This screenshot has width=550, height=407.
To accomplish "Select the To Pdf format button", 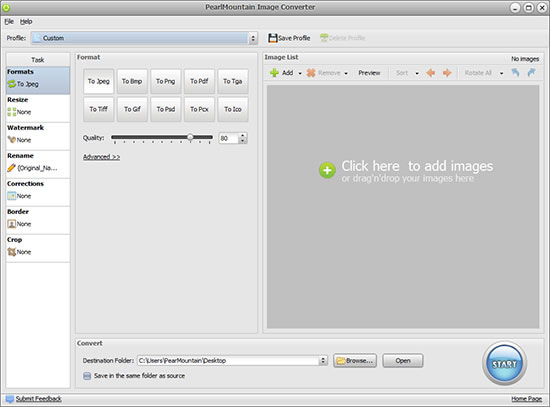I will point(199,81).
